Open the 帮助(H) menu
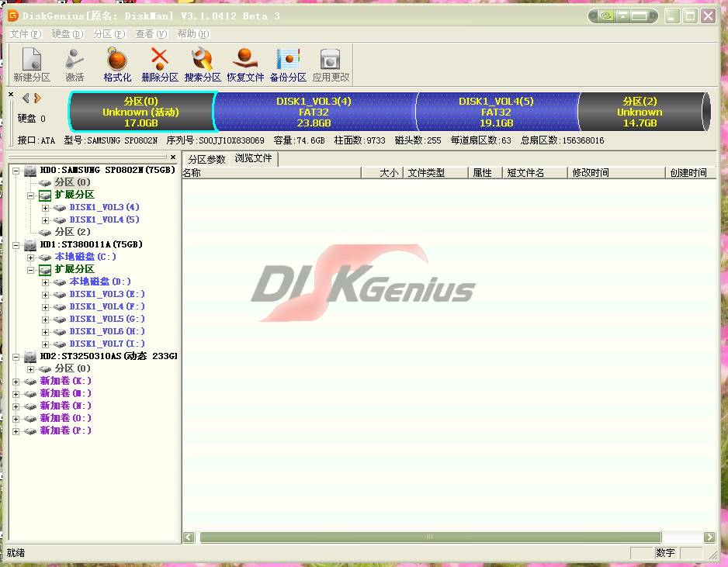 [x=193, y=34]
